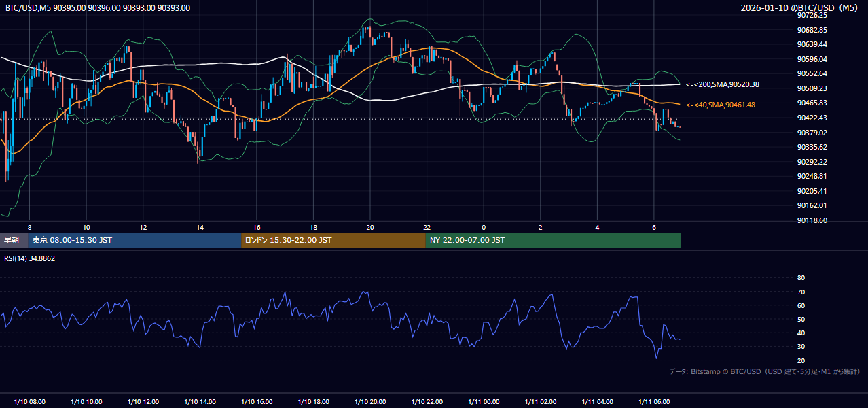Click the RSI(14) 34.8862 indicator label
868x408 pixels.
[x=30, y=258]
